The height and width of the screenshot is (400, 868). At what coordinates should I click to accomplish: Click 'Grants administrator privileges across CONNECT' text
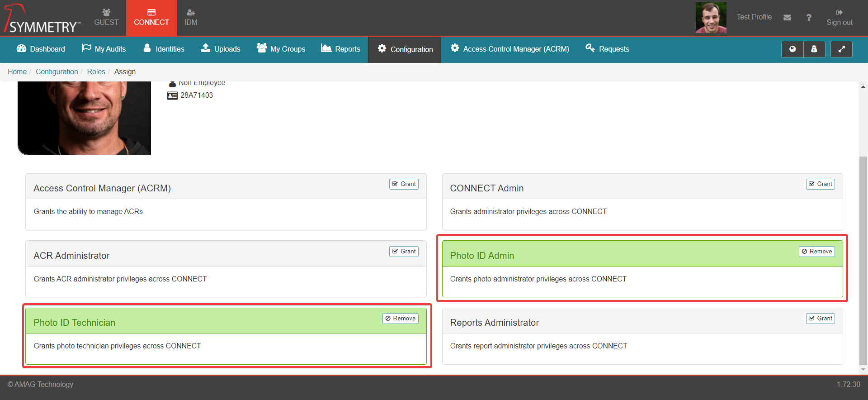tap(528, 212)
